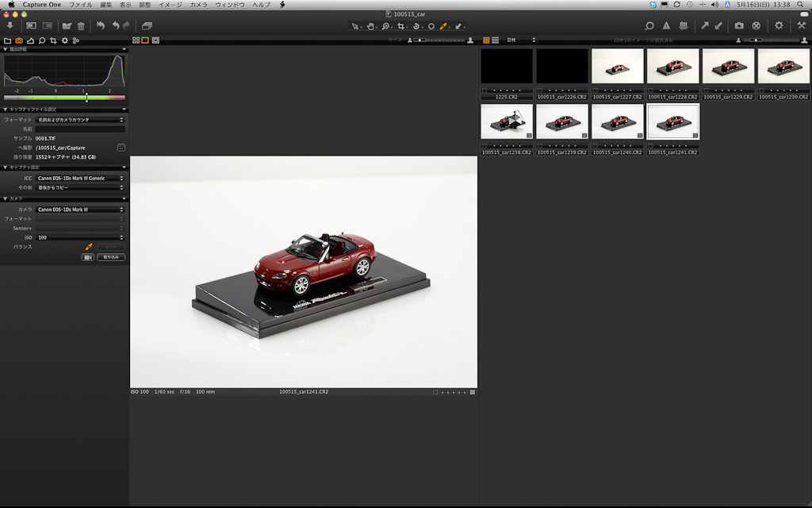The height and width of the screenshot is (508, 812).
Task: Toggle the grid overlay icon
Action: [x=682, y=25]
